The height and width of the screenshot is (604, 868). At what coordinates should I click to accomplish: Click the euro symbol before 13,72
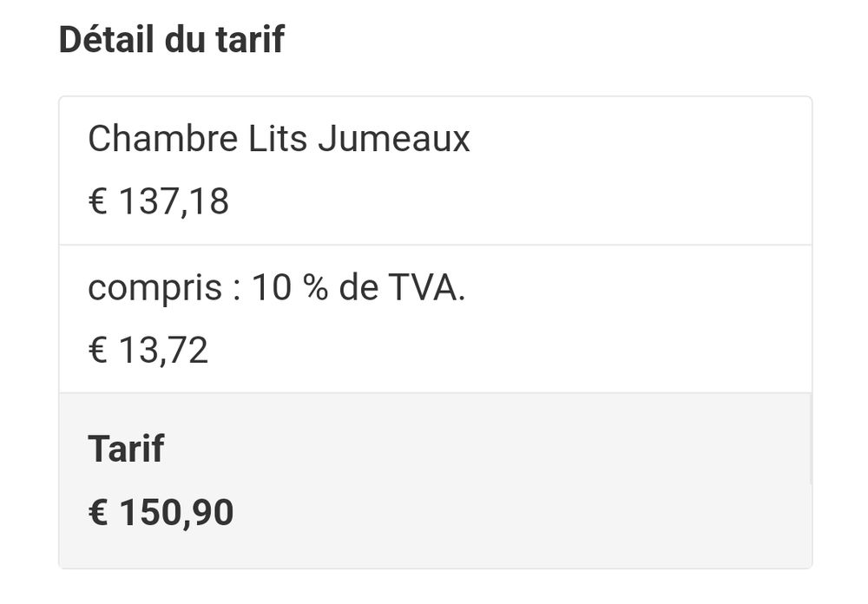point(97,351)
